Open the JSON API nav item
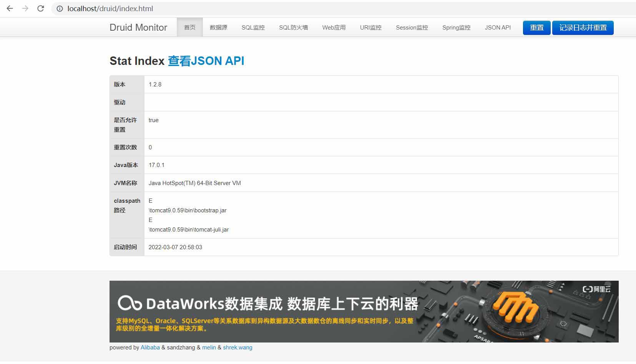 click(498, 28)
